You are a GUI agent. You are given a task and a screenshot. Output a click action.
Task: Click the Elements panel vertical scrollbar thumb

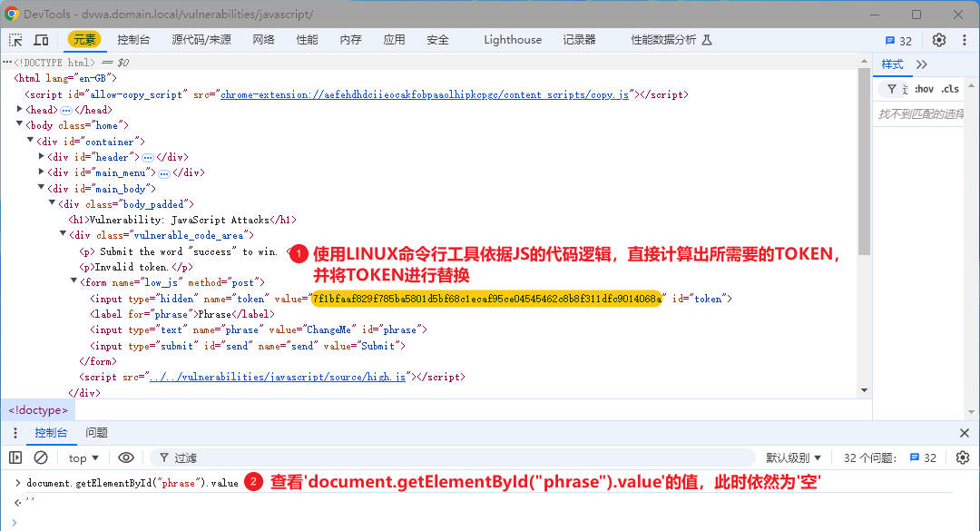(x=864, y=162)
